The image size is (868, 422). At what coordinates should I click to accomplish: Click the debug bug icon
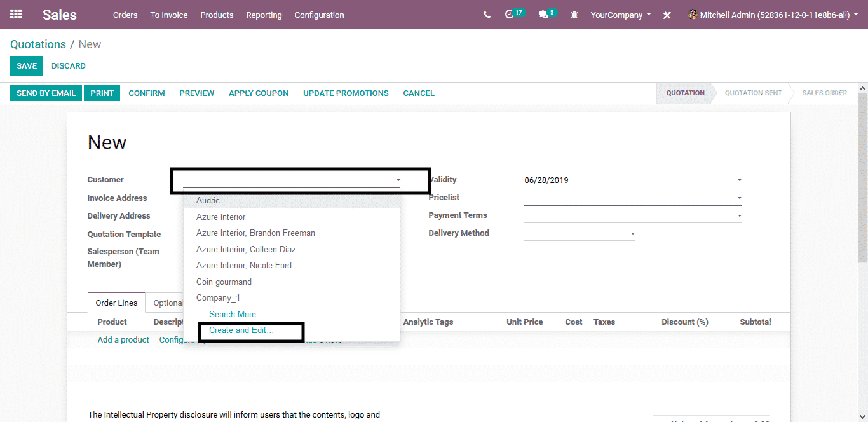[574, 15]
